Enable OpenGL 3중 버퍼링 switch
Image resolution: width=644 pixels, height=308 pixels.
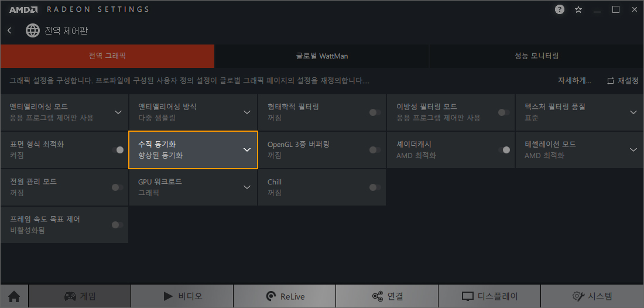point(375,150)
